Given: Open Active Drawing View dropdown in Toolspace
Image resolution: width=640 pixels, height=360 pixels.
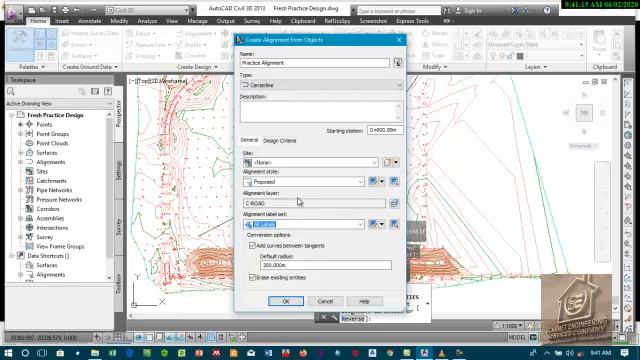Looking at the screenshot, I should click(59, 104).
